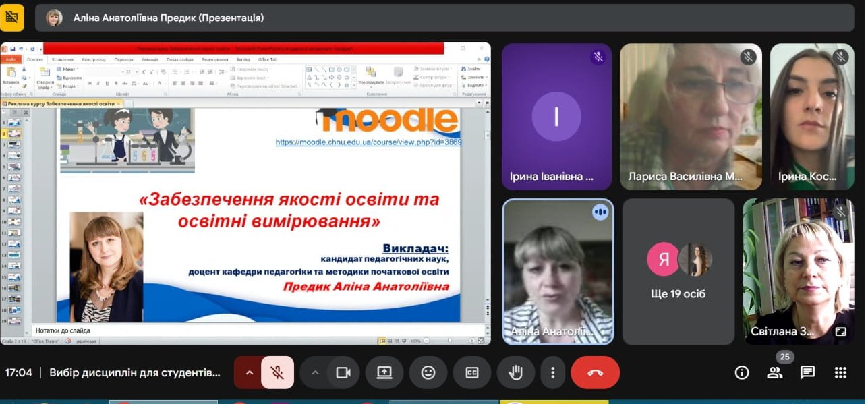Viewport: 868px width, 404px height.
Task: Click Normal view icon in PowerPoint status bar
Action: point(382,341)
